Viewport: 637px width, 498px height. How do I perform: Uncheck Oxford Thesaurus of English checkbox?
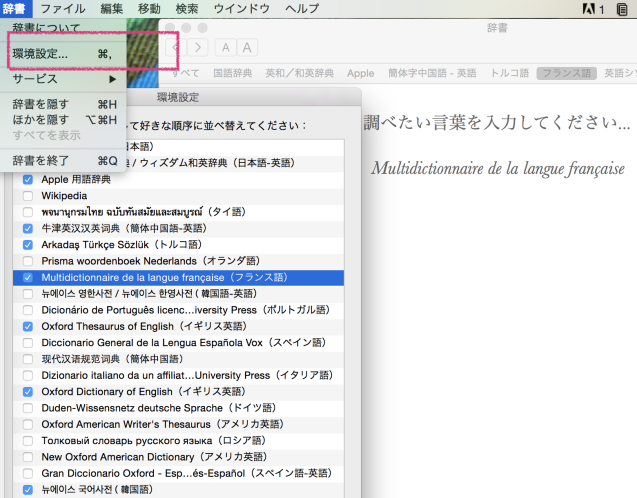click(x=28, y=326)
